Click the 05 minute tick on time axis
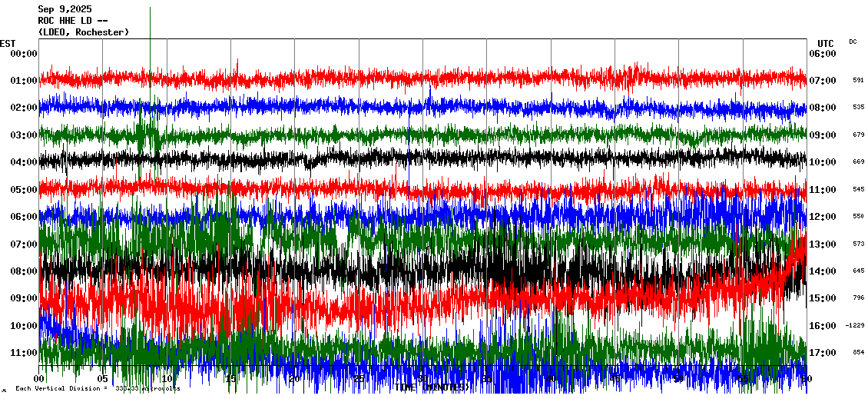 tap(103, 379)
